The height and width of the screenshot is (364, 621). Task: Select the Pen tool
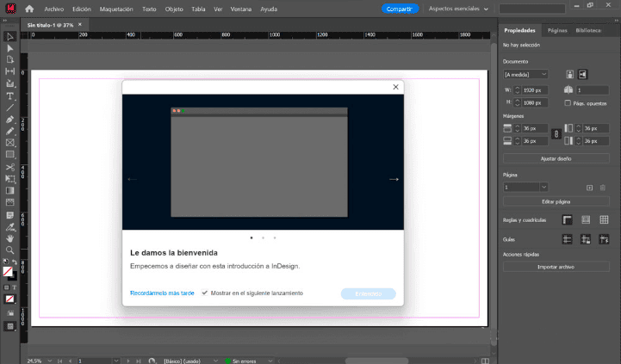[x=9, y=120]
